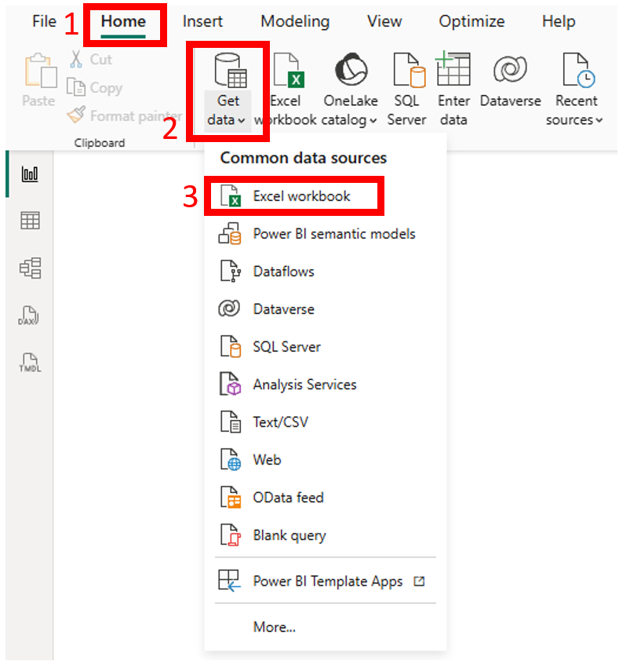Go to the View ribbon tab
The height and width of the screenshot is (672, 619).
click(x=384, y=21)
